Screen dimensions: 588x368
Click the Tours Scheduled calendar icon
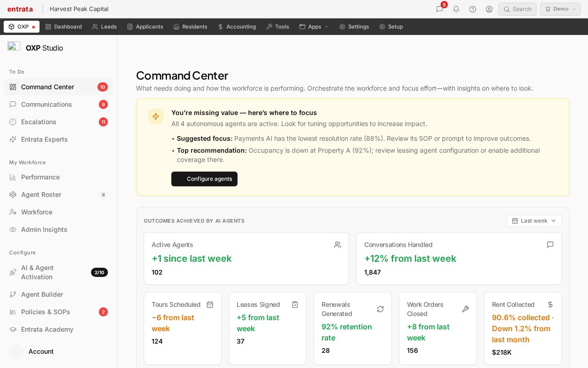pyautogui.click(x=210, y=305)
